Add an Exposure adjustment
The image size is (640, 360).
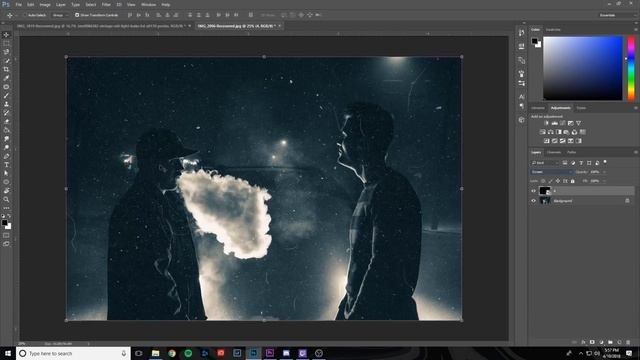coord(571,123)
